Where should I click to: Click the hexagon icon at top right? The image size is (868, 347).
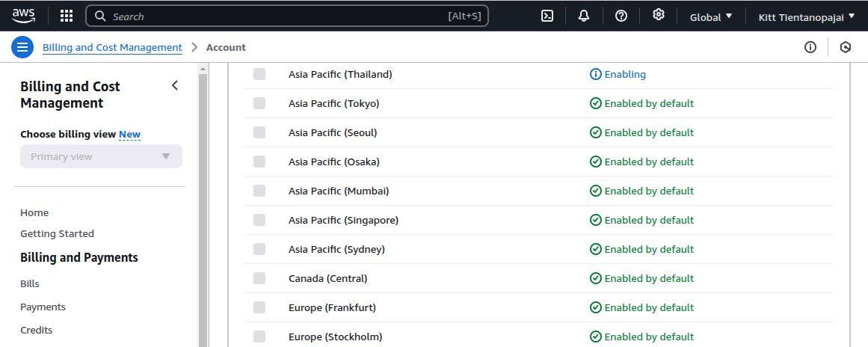tap(846, 47)
